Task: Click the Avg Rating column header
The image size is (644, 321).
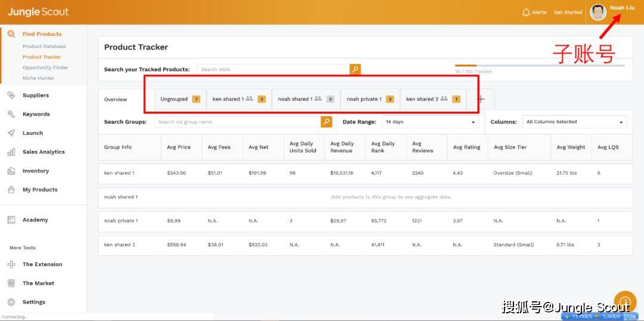Action: click(x=466, y=147)
